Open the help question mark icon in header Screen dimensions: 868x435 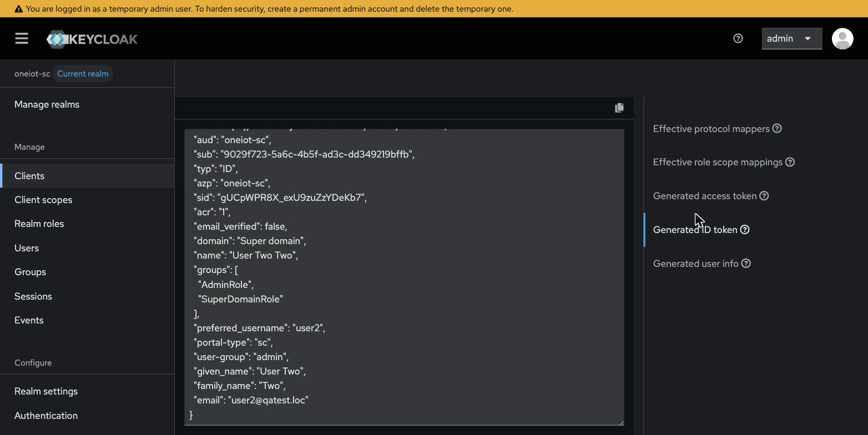click(738, 38)
